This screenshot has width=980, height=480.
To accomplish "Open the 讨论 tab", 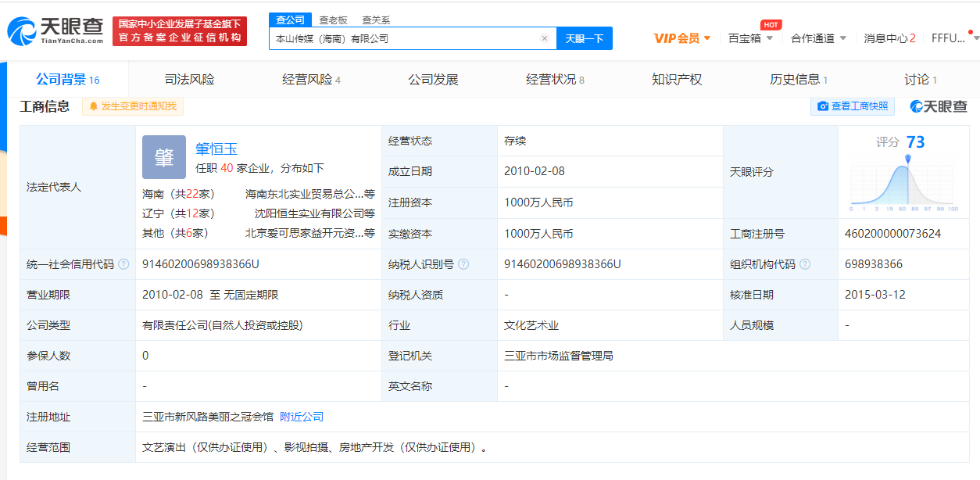I will pyautogui.click(x=921, y=80).
